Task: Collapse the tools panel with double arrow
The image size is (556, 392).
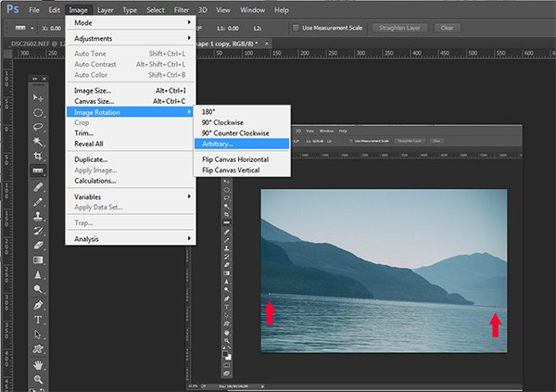Action: click(33, 78)
